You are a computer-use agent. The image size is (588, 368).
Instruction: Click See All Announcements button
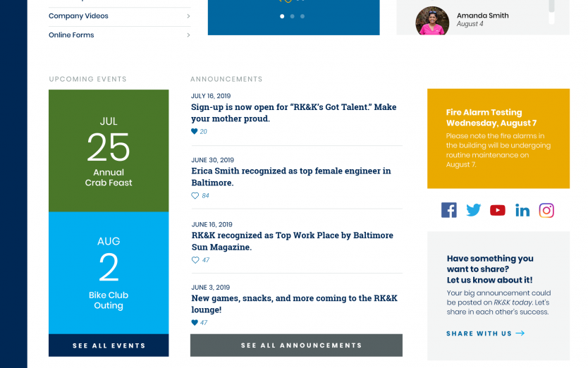[x=296, y=345]
